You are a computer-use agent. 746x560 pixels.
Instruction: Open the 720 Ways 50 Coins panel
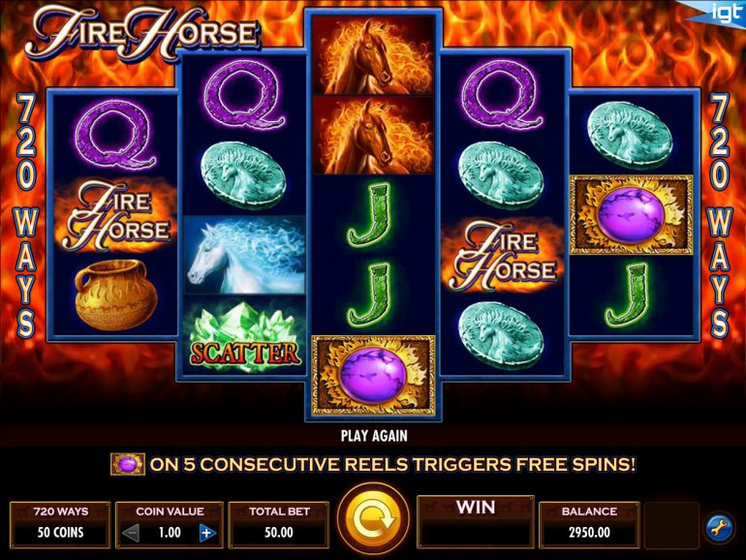60,524
